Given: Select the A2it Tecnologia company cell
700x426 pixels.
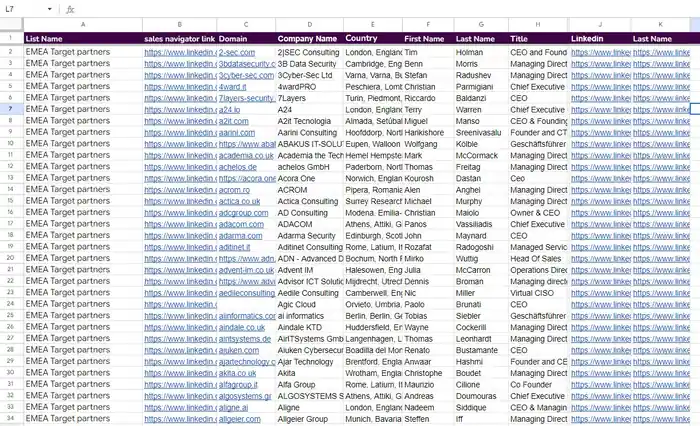Looking at the screenshot, I should click(309, 121).
